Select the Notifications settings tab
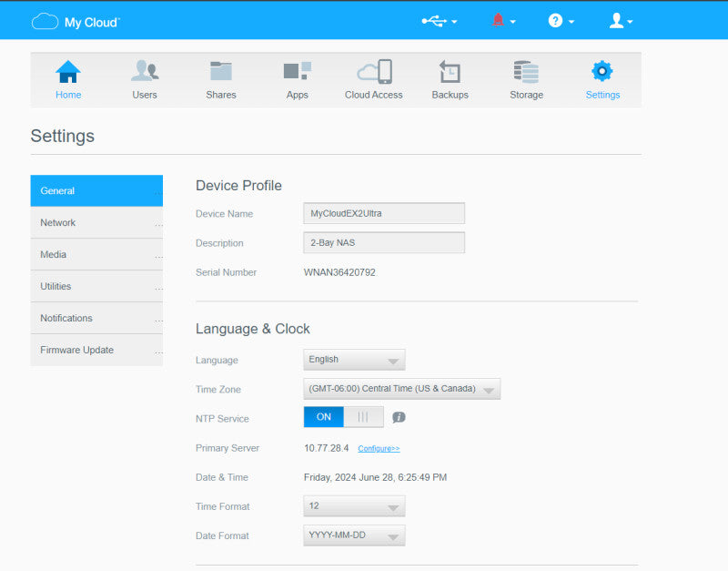 [96, 318]
